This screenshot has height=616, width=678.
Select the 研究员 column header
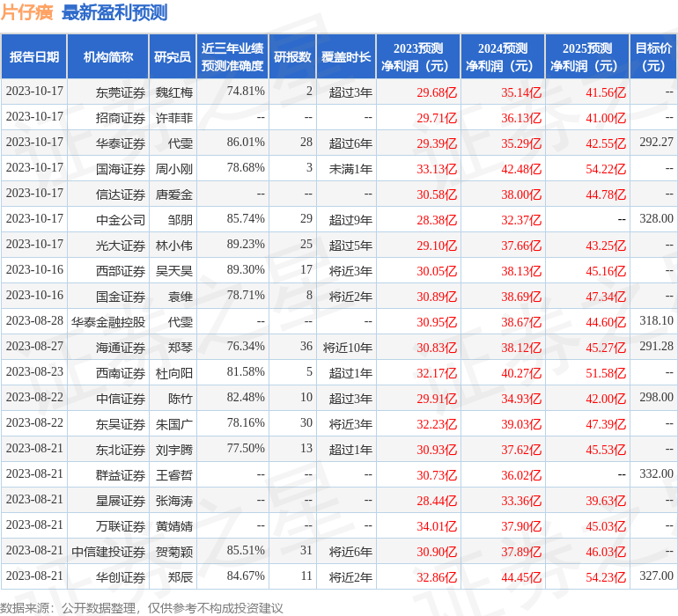[173, 56]
